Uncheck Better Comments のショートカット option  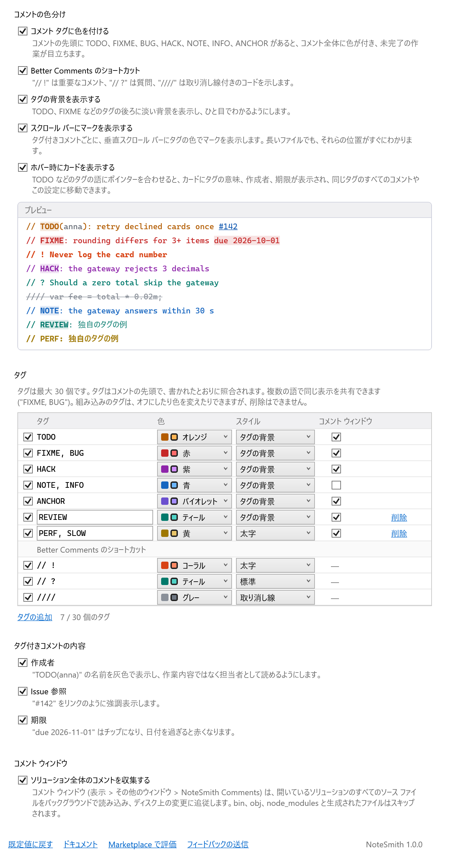click(23, 70)
